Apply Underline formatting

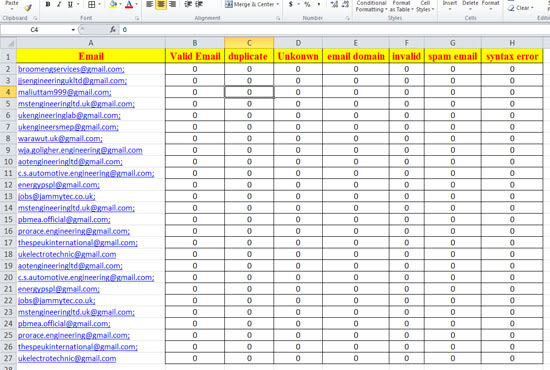click(x=70, y=5)
